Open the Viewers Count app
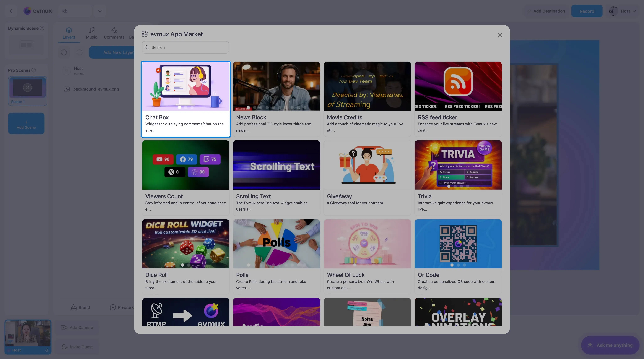 coord(185,178)
